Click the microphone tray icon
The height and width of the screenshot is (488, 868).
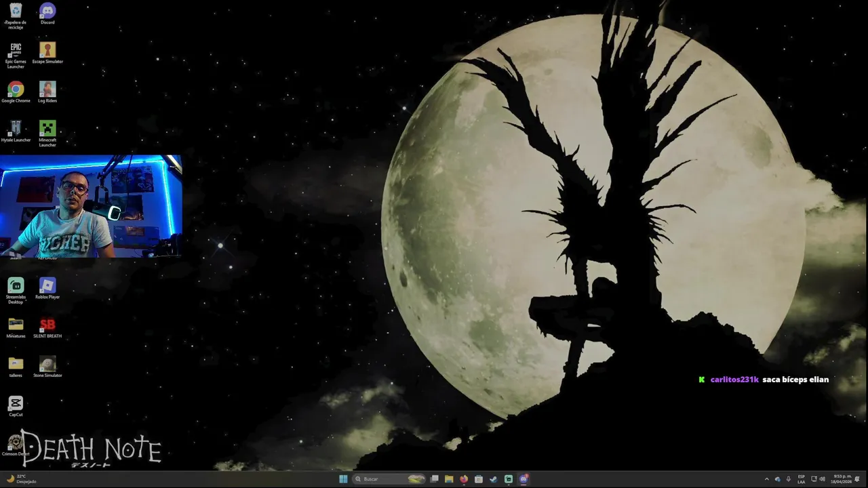788,479
